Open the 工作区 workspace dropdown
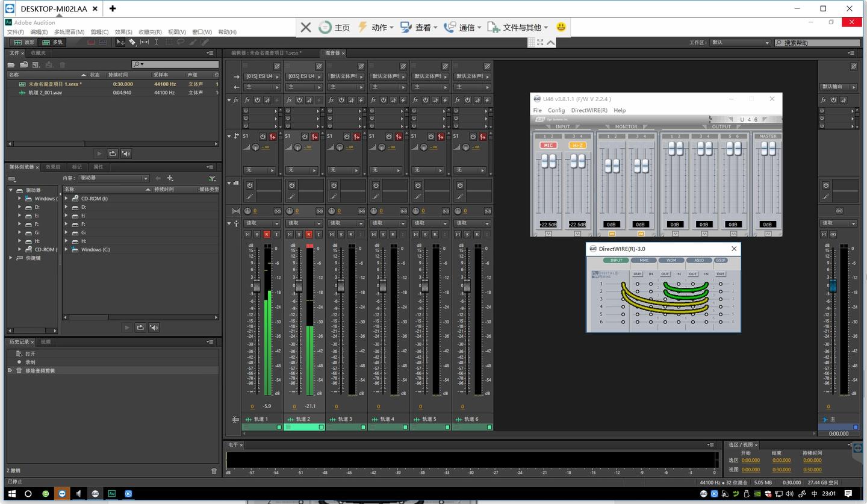This screenshot has width=867, height=504. pos(741,43)
